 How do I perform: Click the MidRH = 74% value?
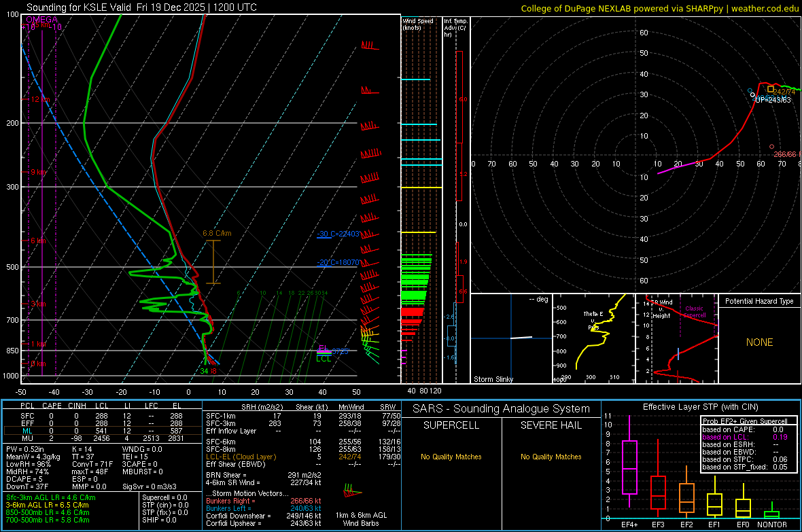pyautogui.click(x=28, y=472)
